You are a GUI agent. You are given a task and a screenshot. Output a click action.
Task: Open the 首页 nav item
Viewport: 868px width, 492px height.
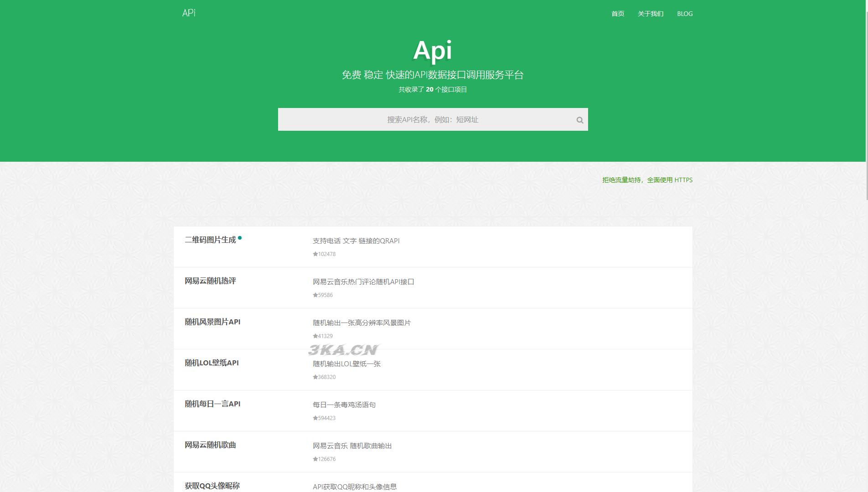[618, 14]
